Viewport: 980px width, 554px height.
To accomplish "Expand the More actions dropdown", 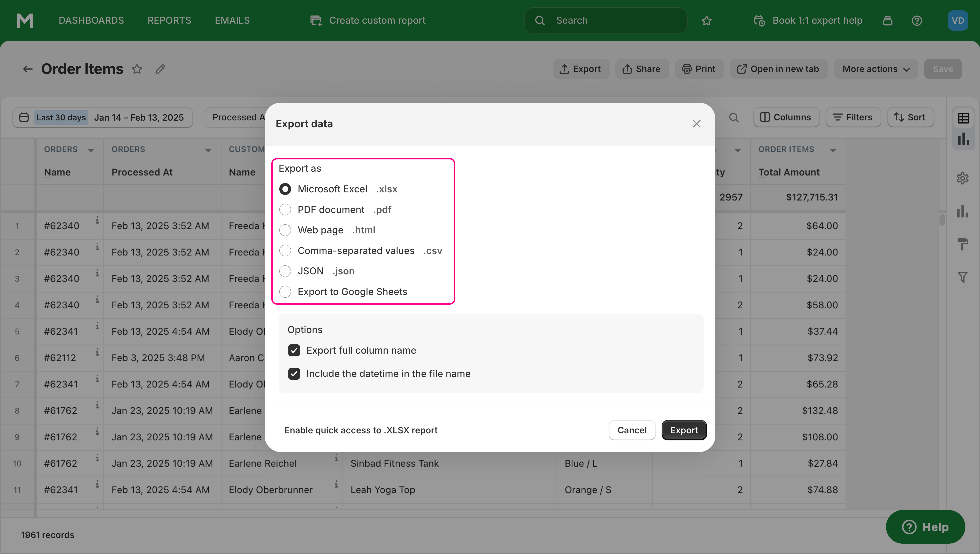I will tap(876, 69).
